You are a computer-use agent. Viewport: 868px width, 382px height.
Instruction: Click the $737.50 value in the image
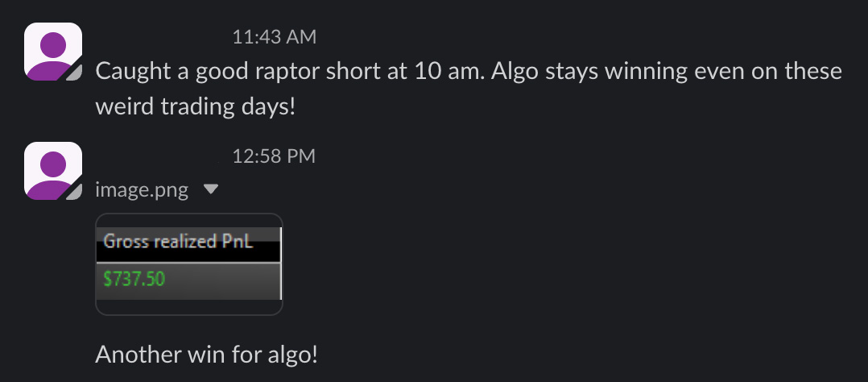tap(134, 280)
